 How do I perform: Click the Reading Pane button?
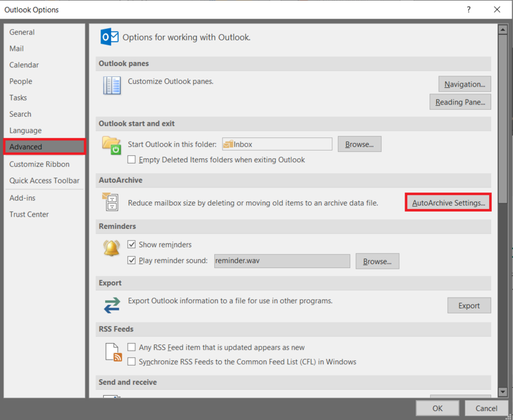[460, 102]
